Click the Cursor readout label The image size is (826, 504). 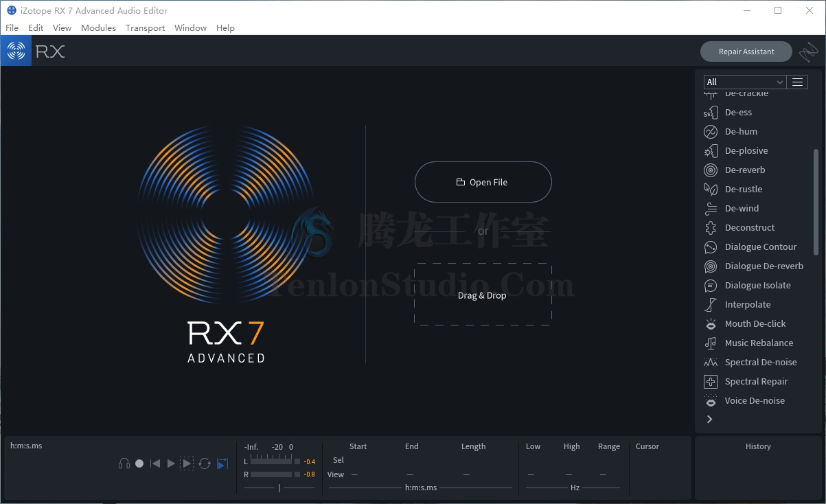(647, 446)
